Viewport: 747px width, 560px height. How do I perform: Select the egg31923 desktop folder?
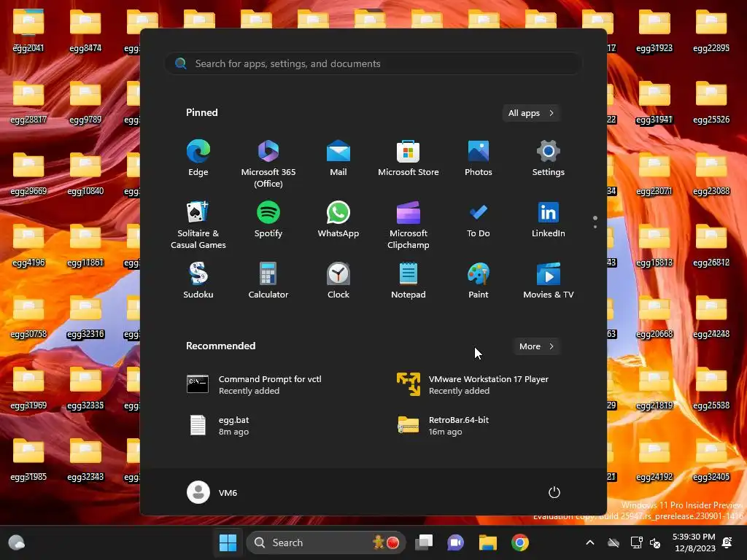click(654, 31)
